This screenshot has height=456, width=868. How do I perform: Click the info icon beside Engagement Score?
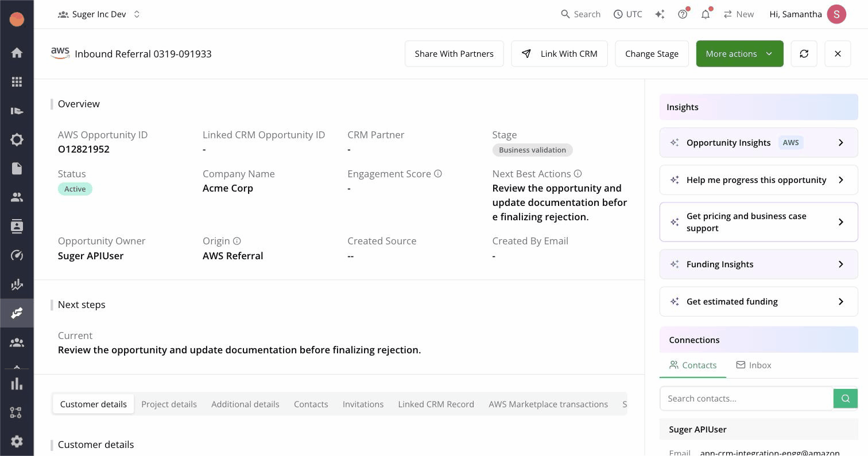(x=438, y=174)
